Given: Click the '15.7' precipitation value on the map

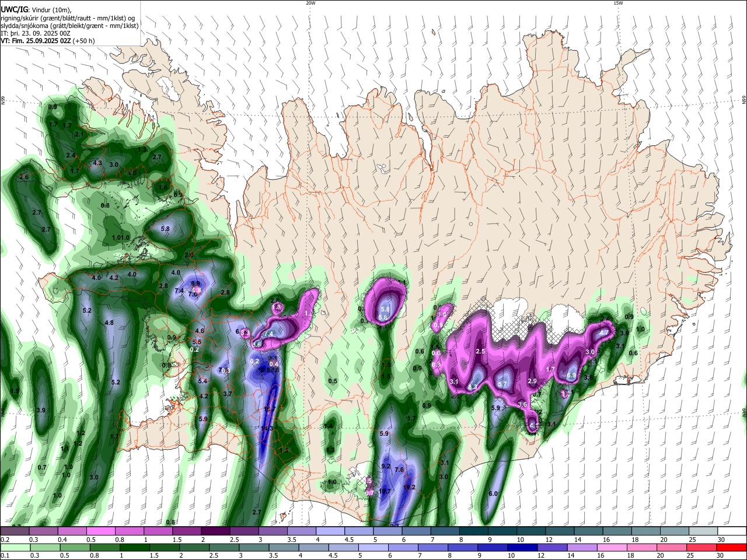Looking at the screenshot, I should (269, 409).
